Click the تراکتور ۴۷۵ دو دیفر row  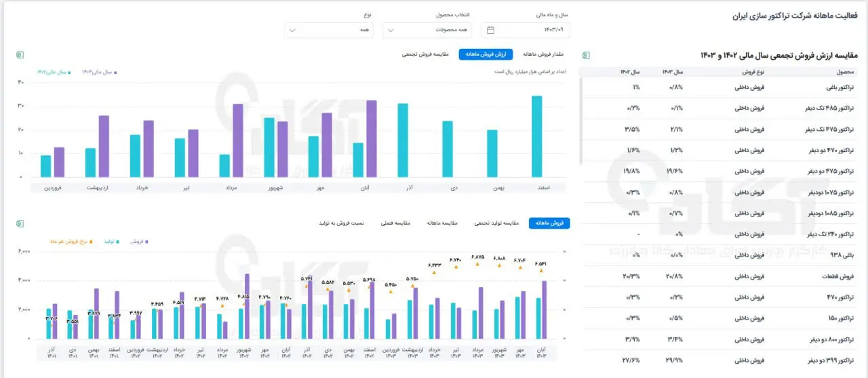721,172
